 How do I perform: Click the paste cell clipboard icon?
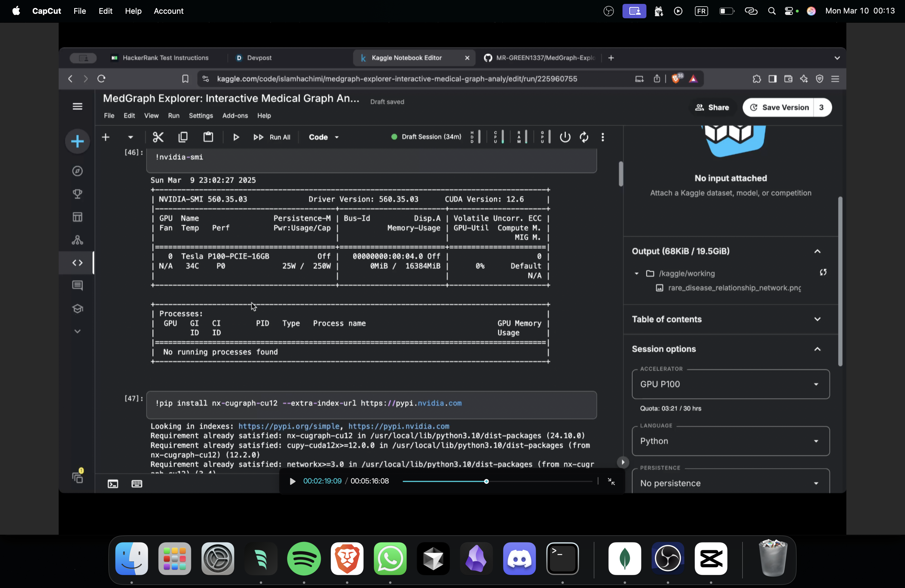(x=208, y=137)
